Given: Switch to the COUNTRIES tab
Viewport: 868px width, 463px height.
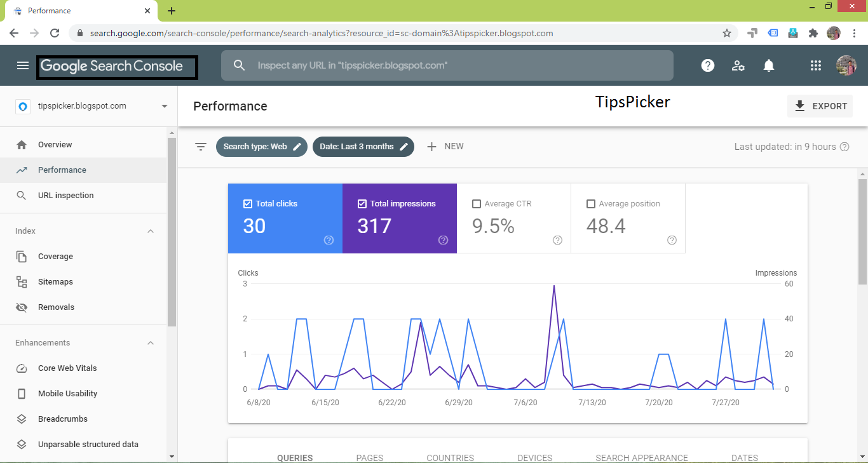Looking at the screenshot, I should coord(451,457).
